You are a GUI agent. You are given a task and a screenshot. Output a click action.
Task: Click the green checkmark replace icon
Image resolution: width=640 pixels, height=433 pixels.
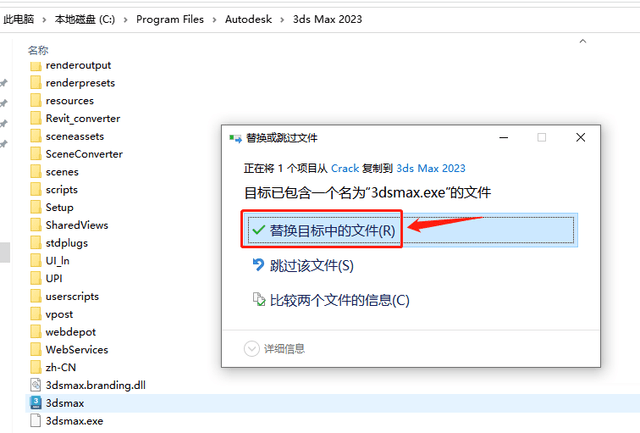click(257, 230)
